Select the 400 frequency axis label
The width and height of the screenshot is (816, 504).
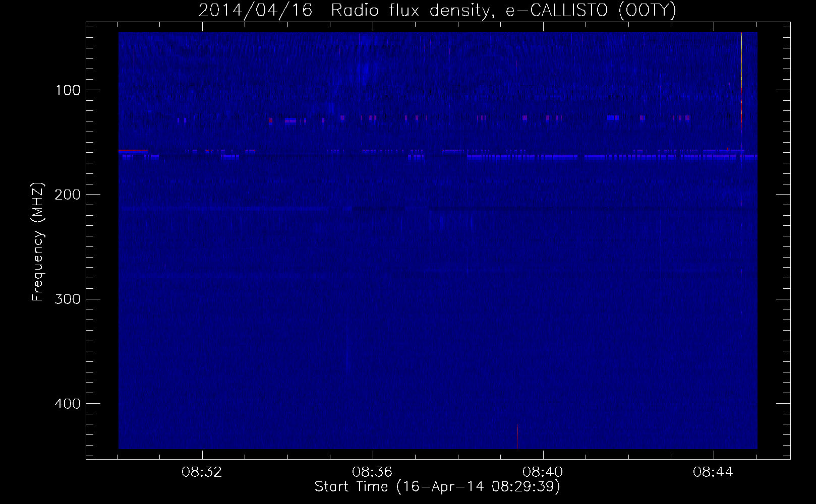click(x=68, y=404)
